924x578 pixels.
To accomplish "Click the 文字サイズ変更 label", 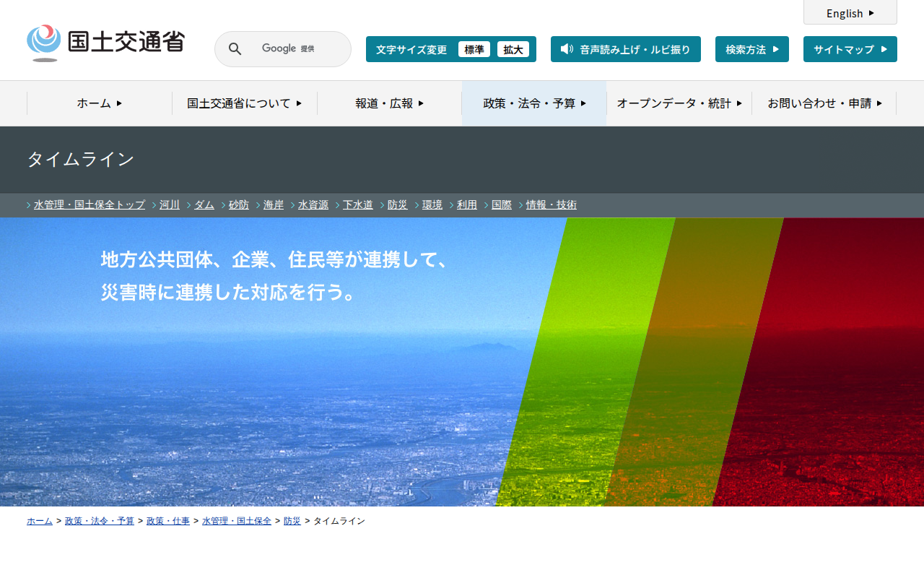I will [411, 49].
